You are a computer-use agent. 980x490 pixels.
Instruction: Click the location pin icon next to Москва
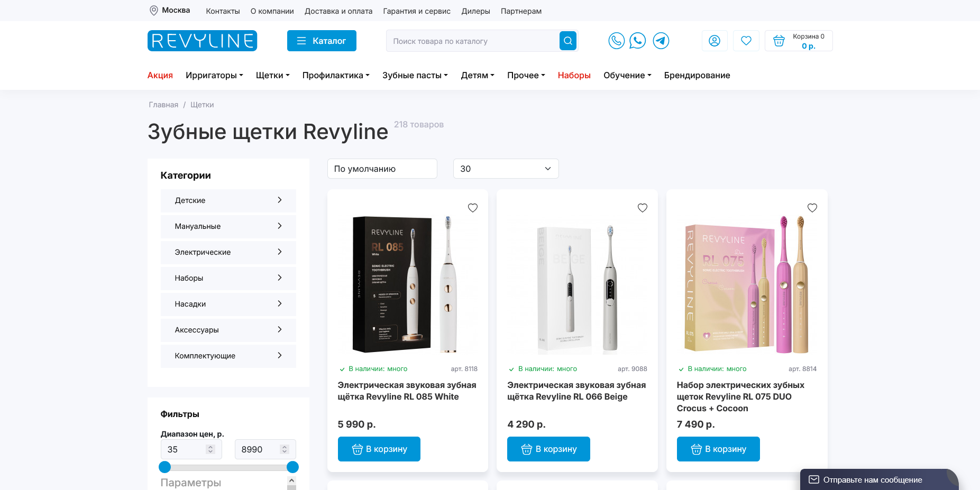(x=153, y=11)
